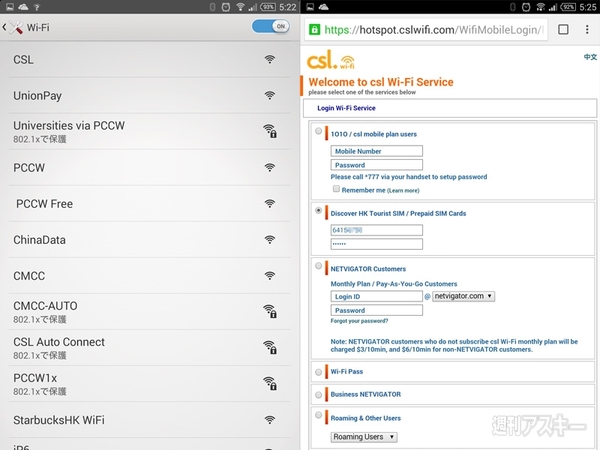The height and width of the screenshot is (450, 600).
Task: Tap locked signal icon for PCCW1x
Action: click(270, 383)
